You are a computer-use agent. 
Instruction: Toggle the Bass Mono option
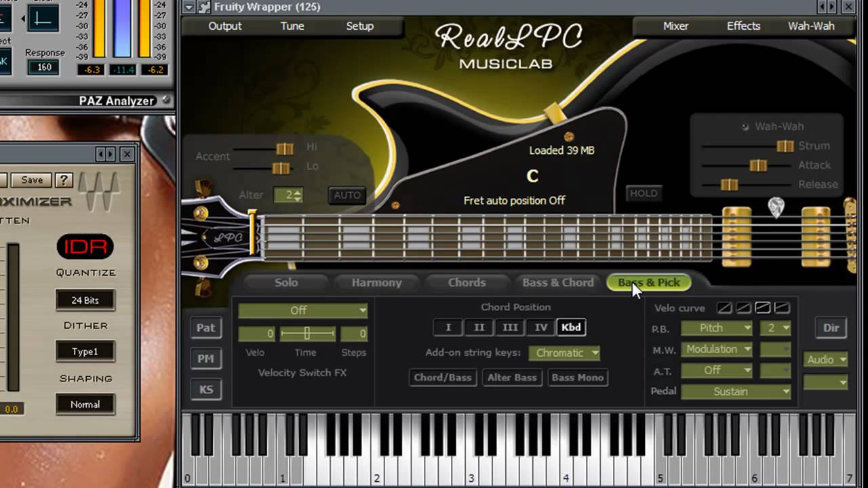[578, 378]
